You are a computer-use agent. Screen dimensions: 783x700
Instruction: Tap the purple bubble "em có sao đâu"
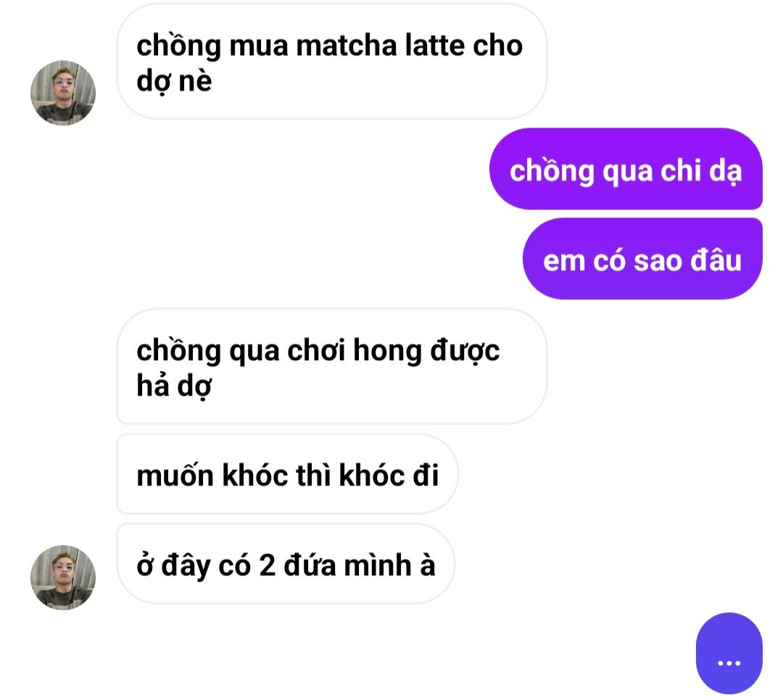[642, 259]
